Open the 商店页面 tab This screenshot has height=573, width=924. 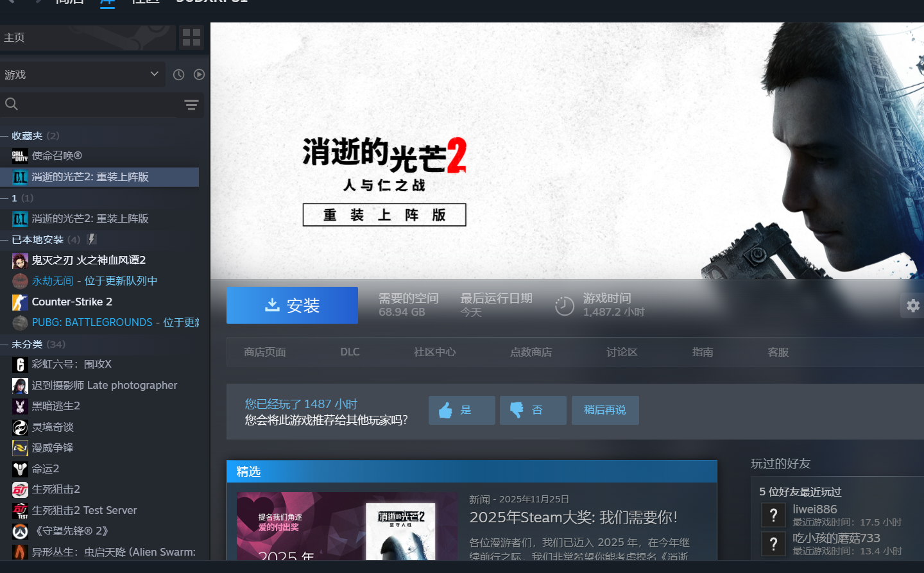264,352
